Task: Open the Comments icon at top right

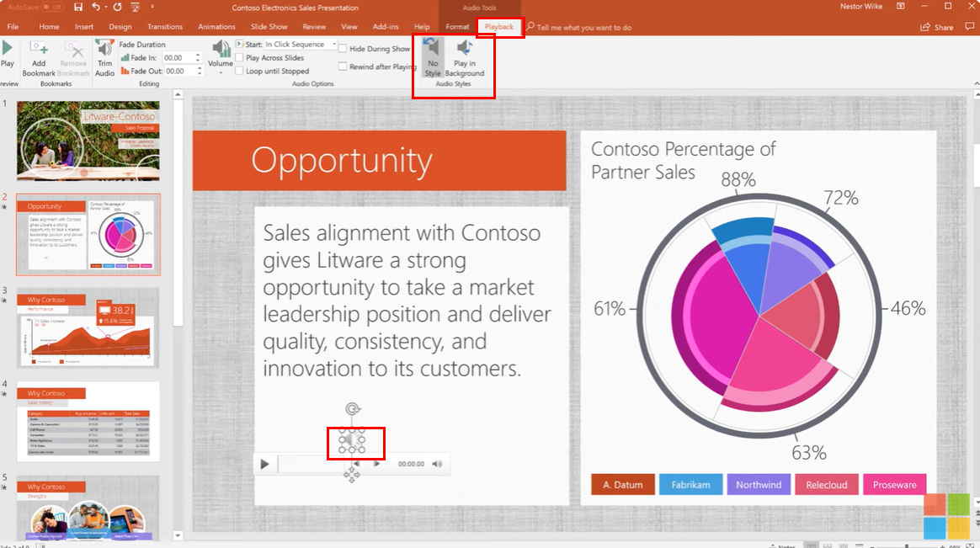Action: pyautogui.click(x=969, y=26)
